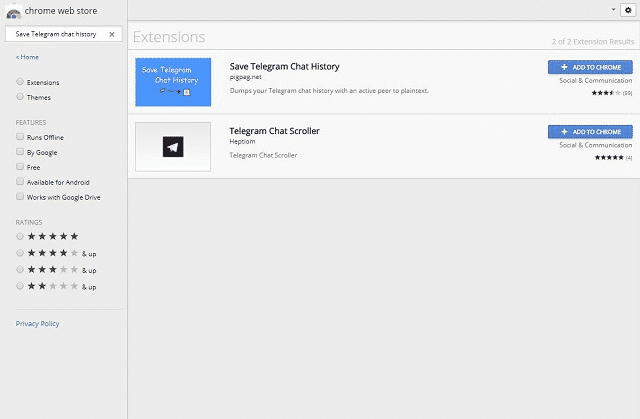
Task: Check the By Google filter
Action: click(x=20, y=152)
